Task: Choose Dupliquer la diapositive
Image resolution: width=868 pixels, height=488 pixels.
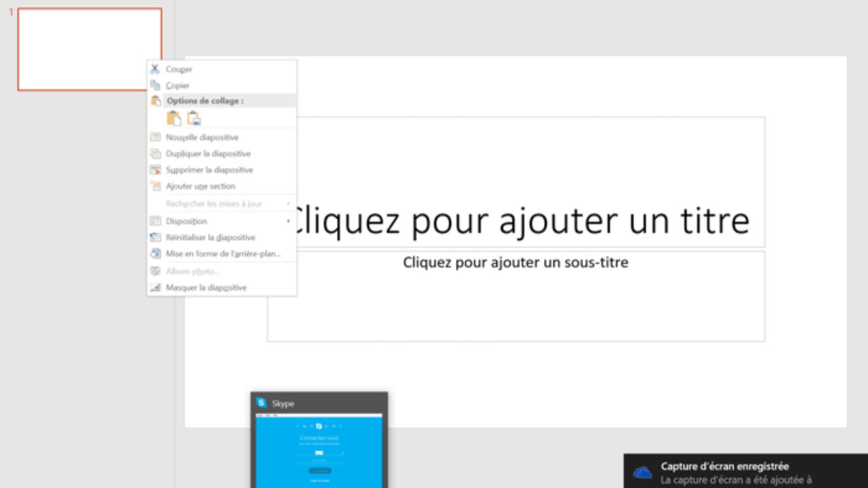Action: (208, 154)
